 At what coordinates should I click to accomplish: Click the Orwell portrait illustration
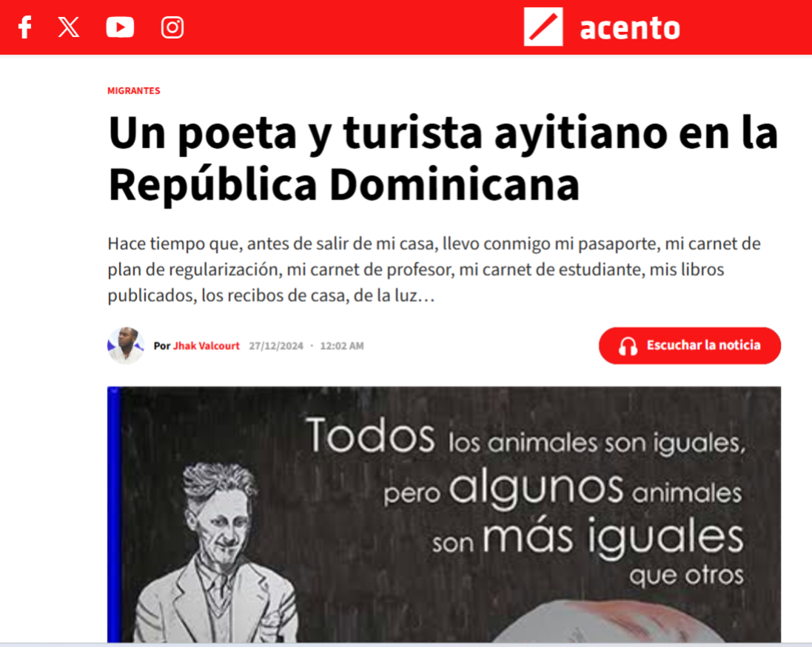pos(218,552)
